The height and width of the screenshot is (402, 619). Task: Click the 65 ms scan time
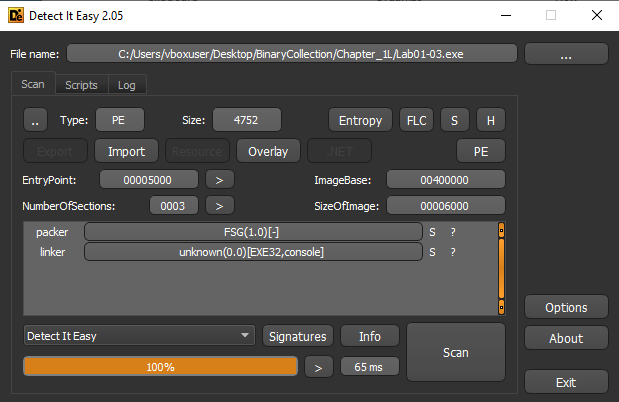click(x=370, y=367)
